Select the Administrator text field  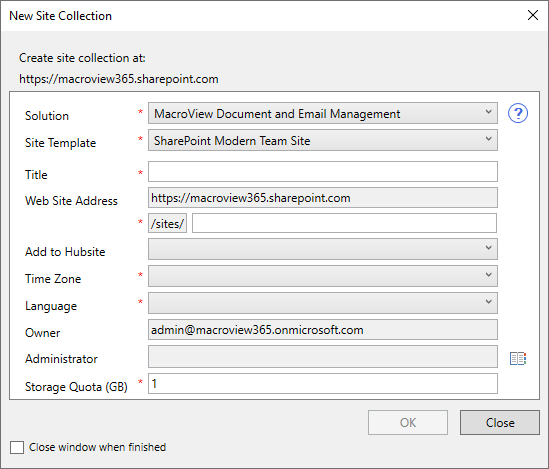pos(322,357)
